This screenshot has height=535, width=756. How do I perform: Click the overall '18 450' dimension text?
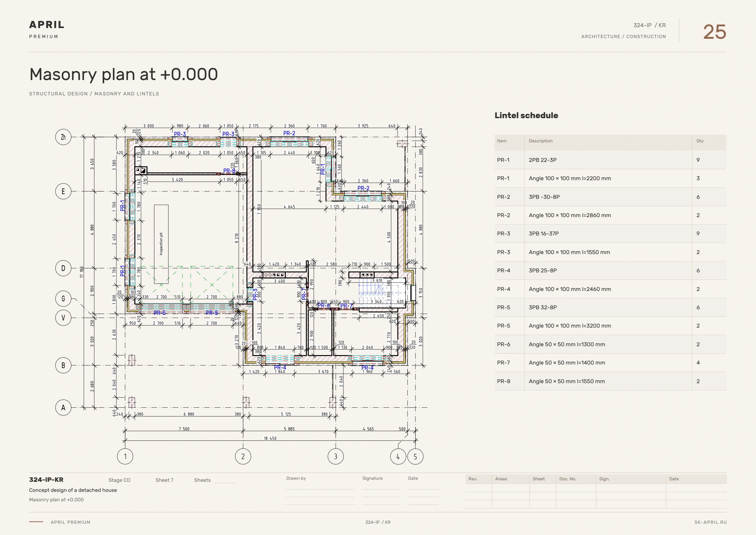(270, 438)
